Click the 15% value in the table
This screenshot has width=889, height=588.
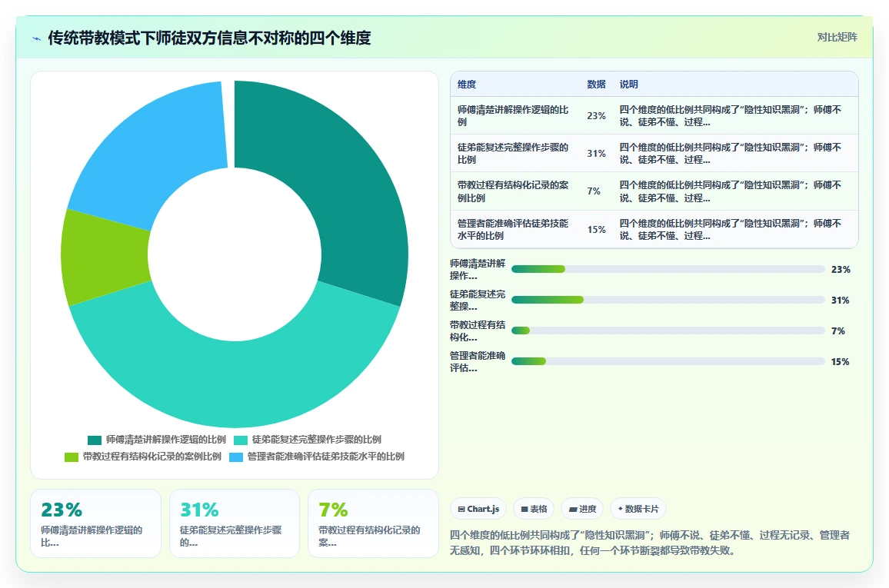tap(596, 230)
